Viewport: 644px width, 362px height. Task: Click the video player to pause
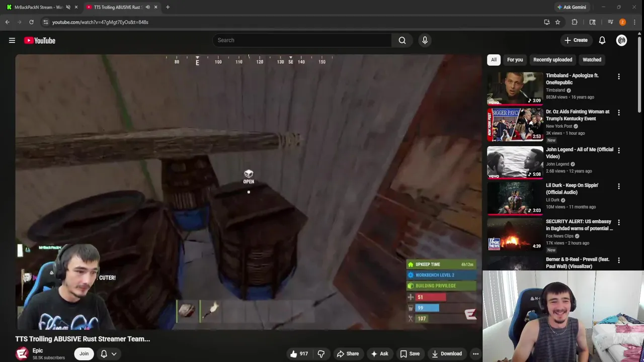coord(249,192)
